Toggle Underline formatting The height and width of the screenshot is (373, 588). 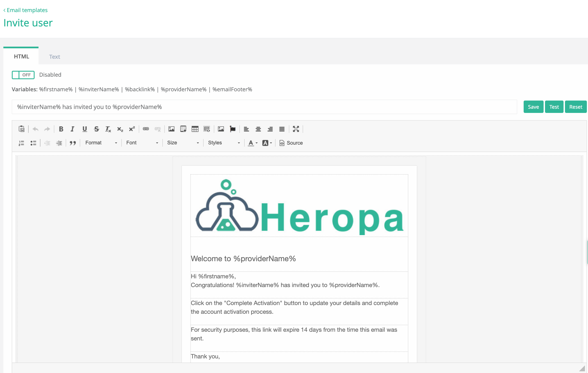coord(85,129)
